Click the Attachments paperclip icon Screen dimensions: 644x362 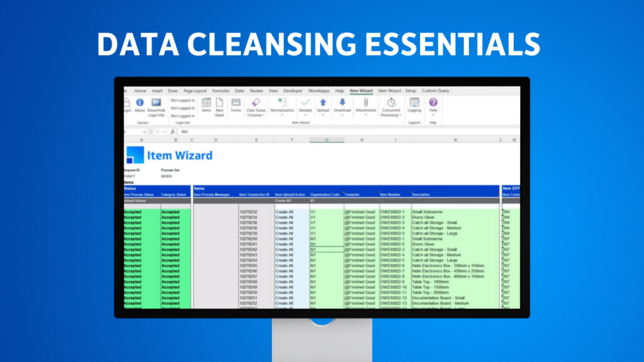(x=365, y=102)
